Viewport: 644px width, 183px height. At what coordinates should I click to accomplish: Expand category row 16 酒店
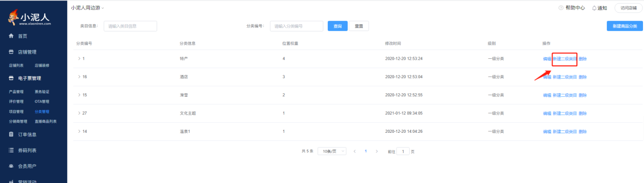pyautogui.click(x=79, y=77)
